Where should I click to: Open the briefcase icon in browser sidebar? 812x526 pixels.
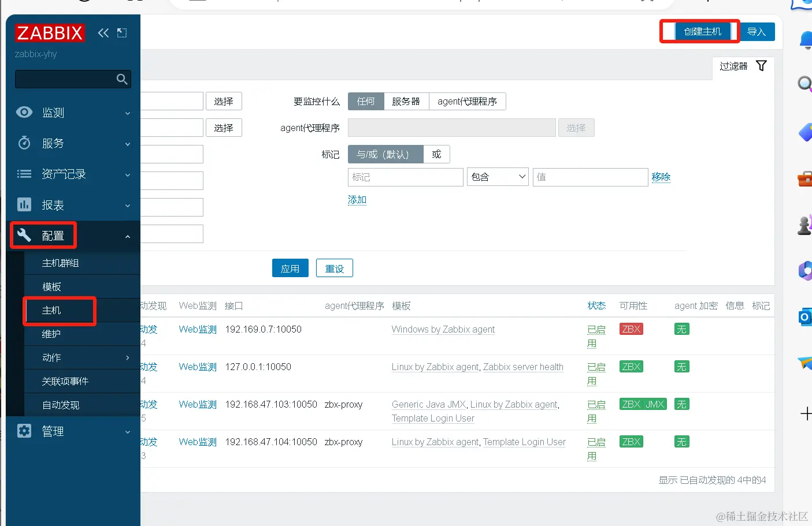pos(805,179)
